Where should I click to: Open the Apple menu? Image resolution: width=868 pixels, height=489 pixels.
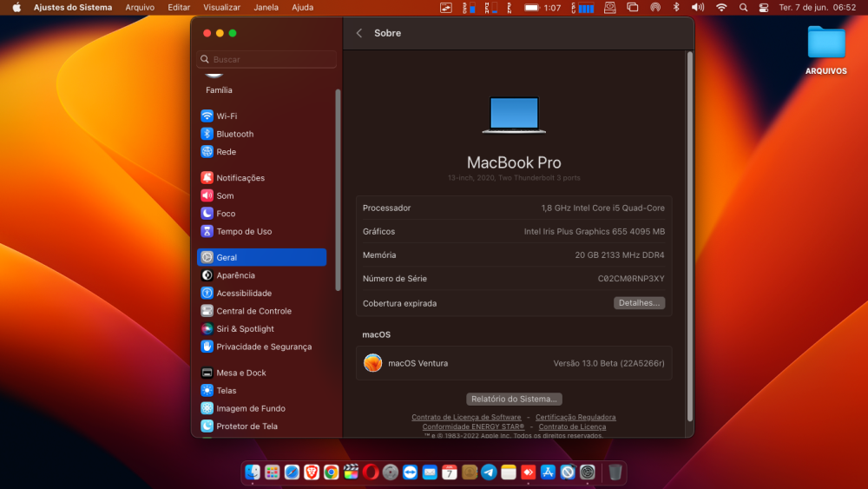pyautogui.click(x=16, y=7)
